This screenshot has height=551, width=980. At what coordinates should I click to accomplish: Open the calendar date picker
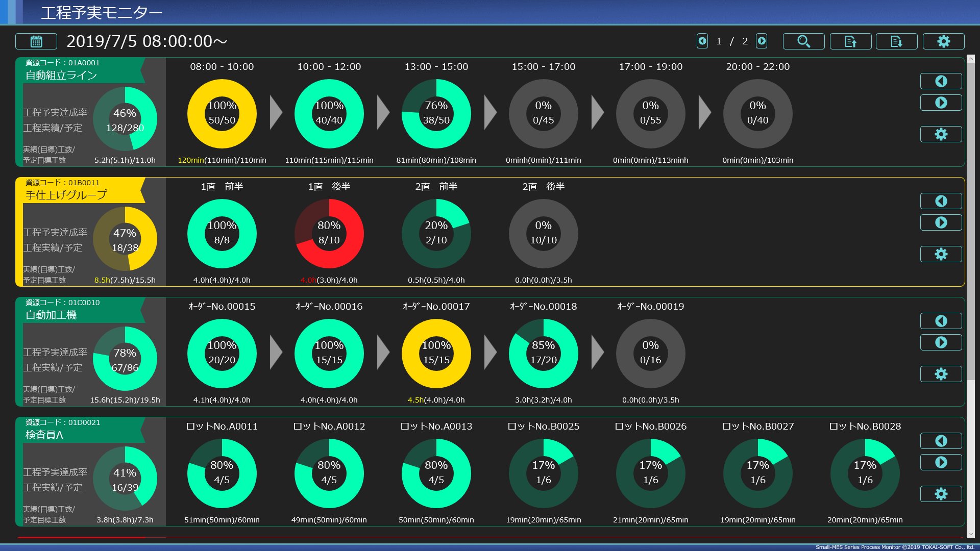[36, 41]
